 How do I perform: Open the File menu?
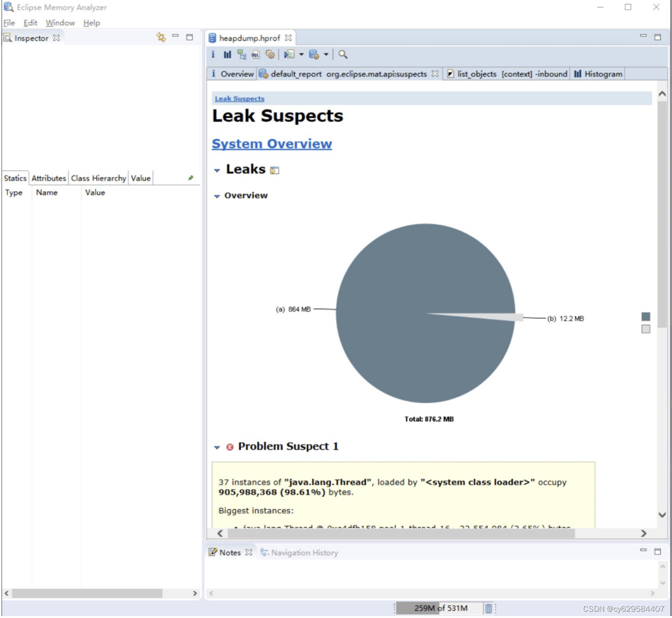(9, 23)
